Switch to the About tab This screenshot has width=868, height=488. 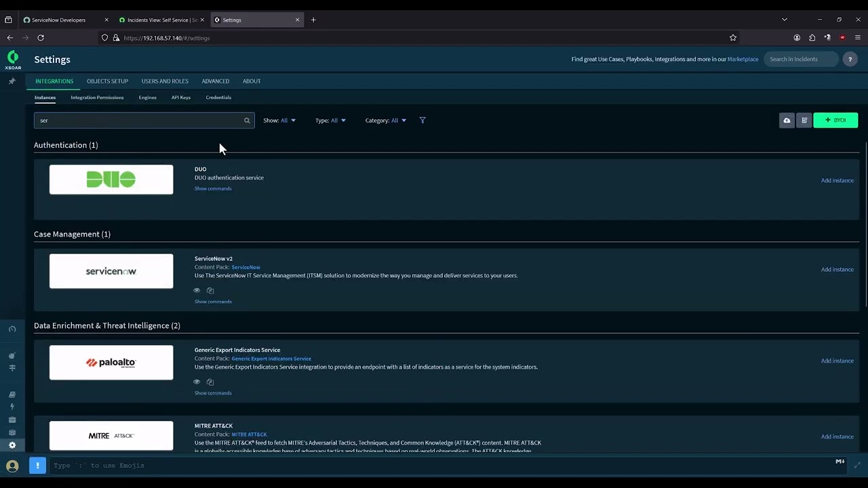pos(252,81)
